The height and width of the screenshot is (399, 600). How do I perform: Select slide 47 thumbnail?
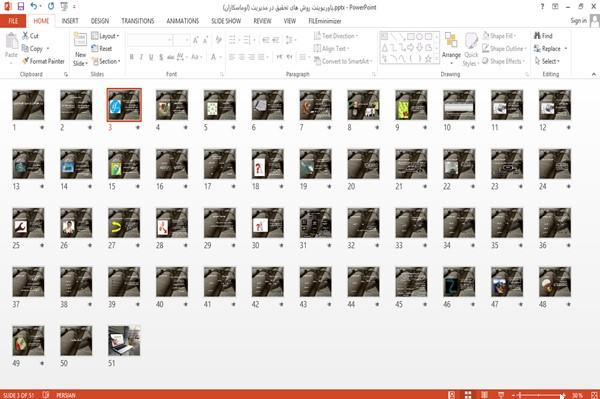[507, 282]
